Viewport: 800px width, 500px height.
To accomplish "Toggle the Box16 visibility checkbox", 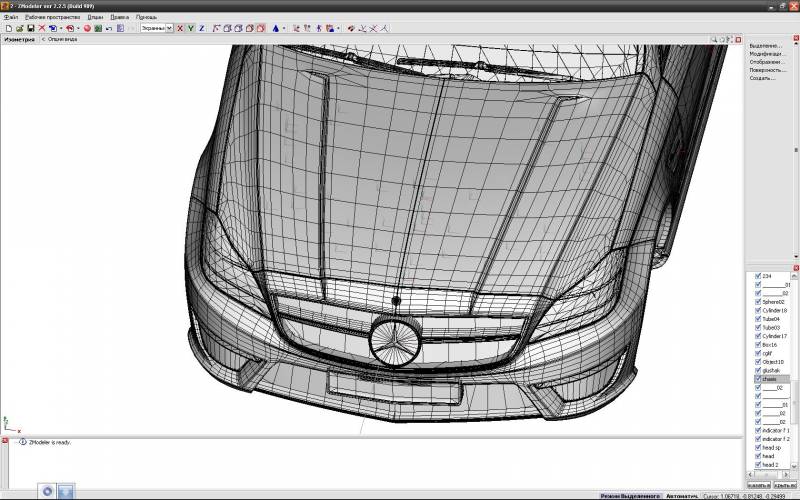I will [x=758, y=345].
